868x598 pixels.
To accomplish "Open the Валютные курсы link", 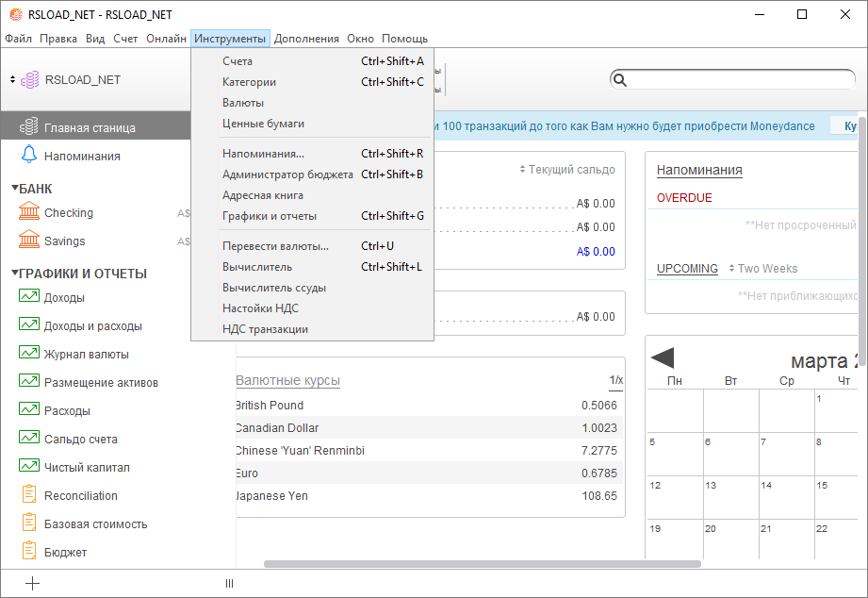I will (x=287, y=380).
